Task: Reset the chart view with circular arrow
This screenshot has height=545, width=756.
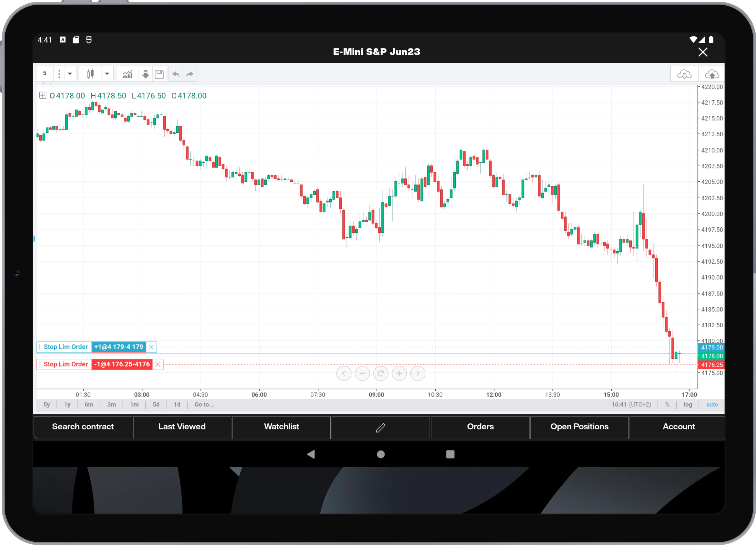Action: pyautogui.click(x=381, y=373)
